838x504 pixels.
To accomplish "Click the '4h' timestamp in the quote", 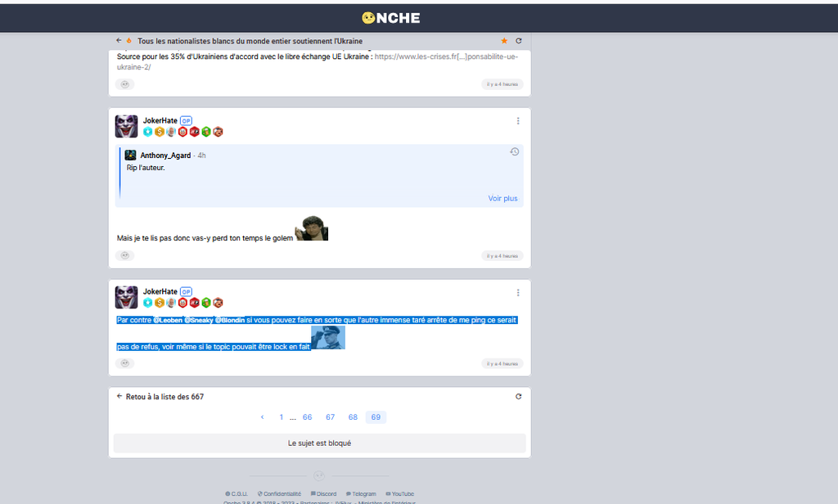I will (201, 155).
